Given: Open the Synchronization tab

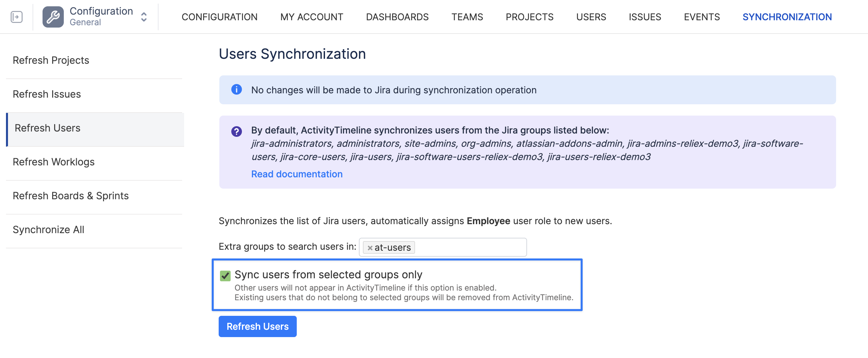Looking at the screenshot, I should (787, 17).
